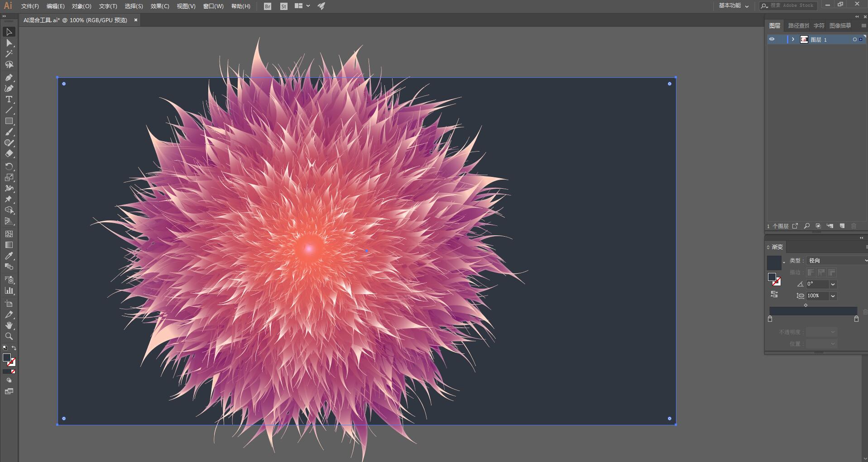
Task: Open the gradient preset swatch dropdown
Action: (784, 263)
